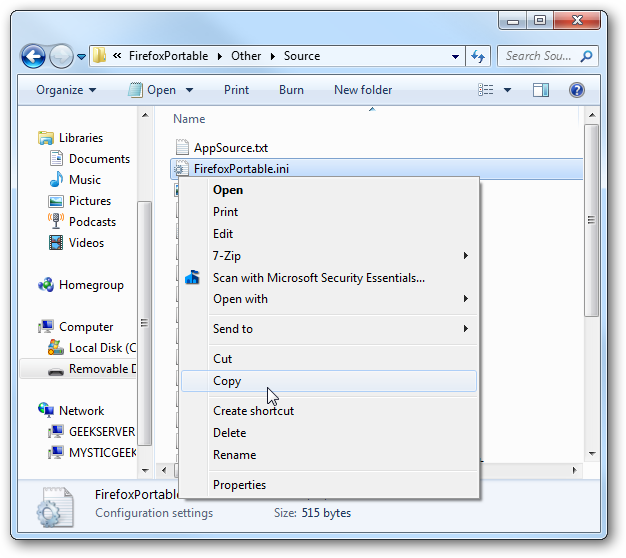Open MYSTICGEEK network computer
The width and height of the screenshot is (626, 558).
tap(102, 453)
